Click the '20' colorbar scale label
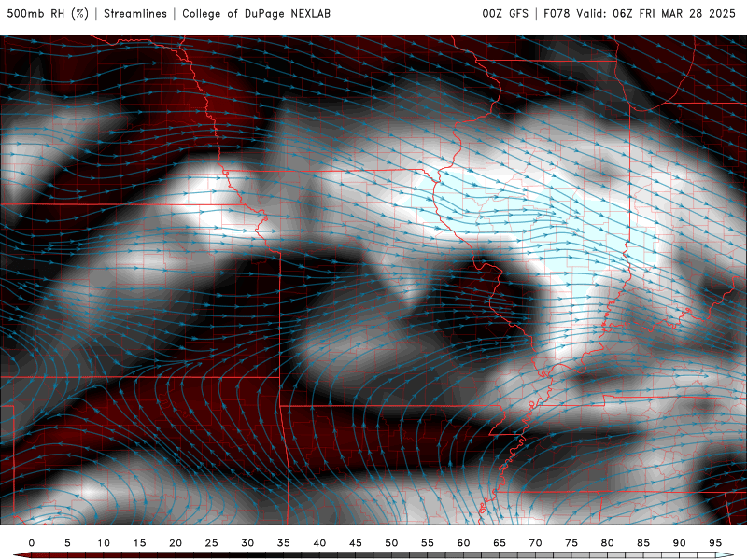 [176, 543]
